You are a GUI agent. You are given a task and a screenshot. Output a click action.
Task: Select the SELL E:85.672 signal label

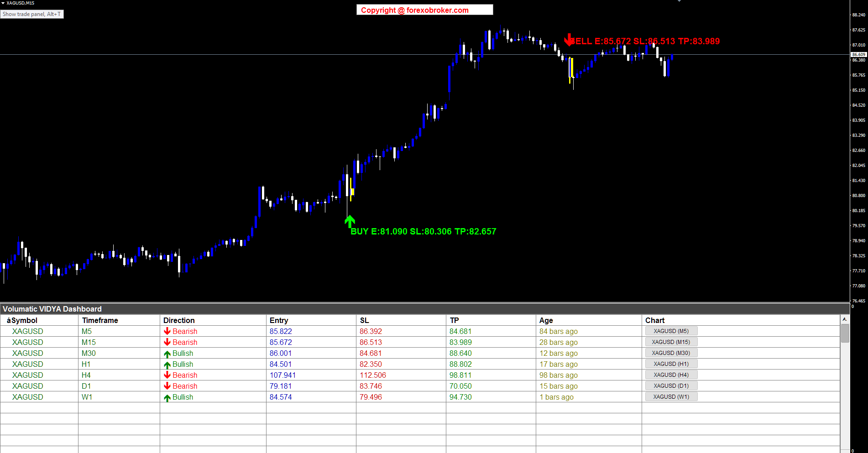pos(645,41)
